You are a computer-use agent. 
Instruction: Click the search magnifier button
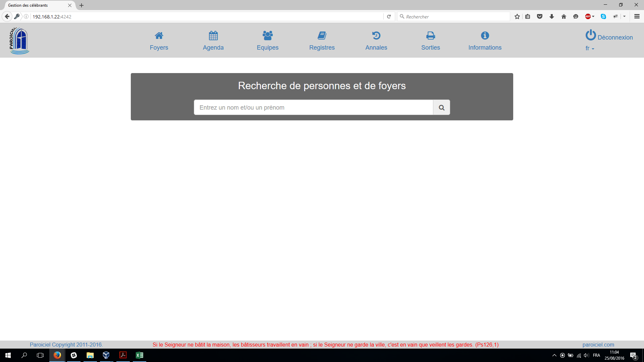click(x=441, y=107)
